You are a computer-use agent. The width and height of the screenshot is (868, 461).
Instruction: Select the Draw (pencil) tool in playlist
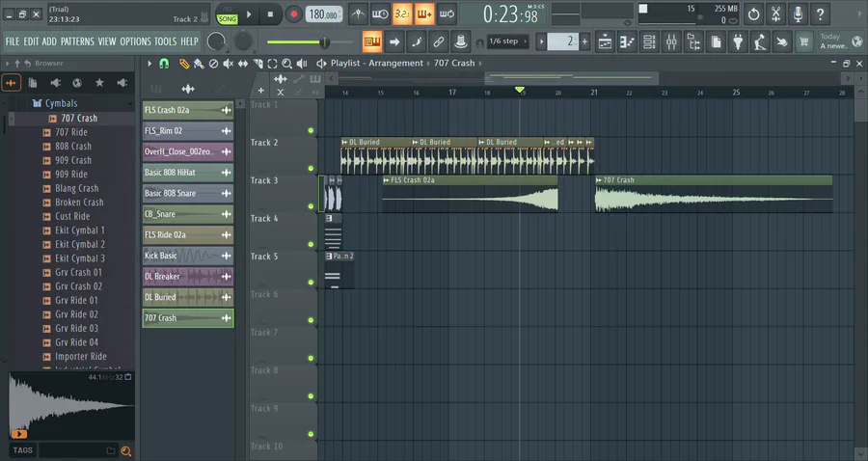pos(184,64)
